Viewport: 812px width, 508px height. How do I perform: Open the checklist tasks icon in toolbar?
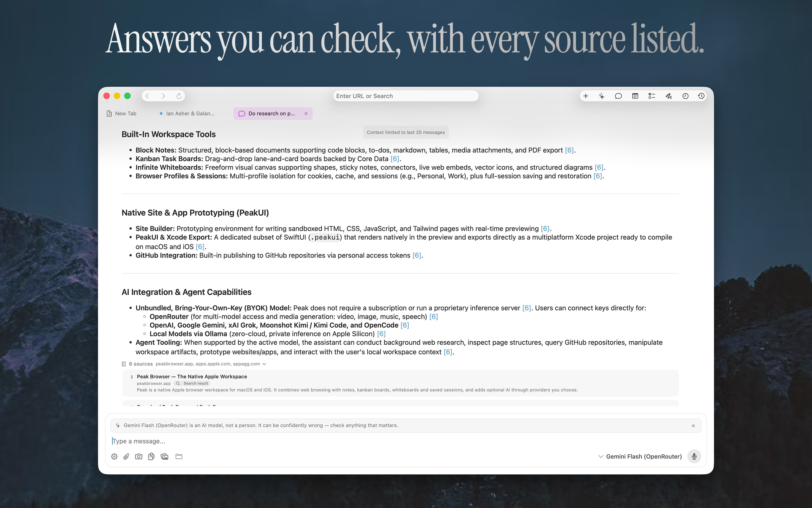click(x=652, y=96)
